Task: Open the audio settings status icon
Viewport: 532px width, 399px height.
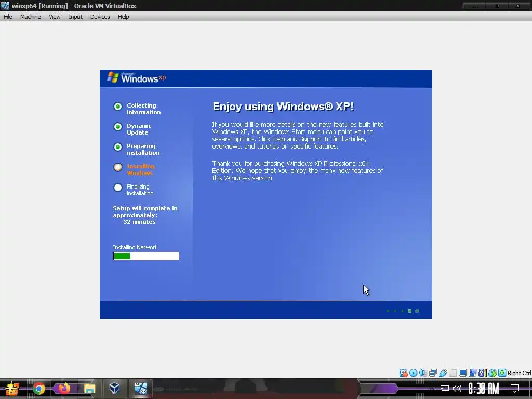Action: click(x=423, y=373)
